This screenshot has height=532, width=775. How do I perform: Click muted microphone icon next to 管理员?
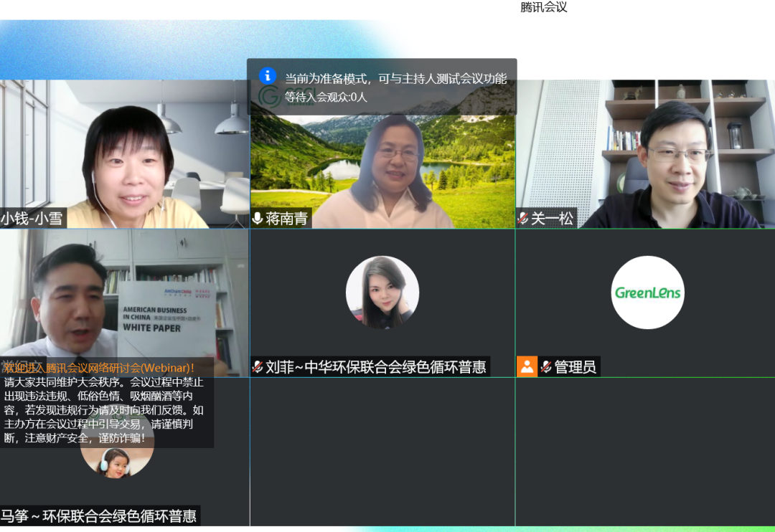pyautogui.click(x=546, y=367)
